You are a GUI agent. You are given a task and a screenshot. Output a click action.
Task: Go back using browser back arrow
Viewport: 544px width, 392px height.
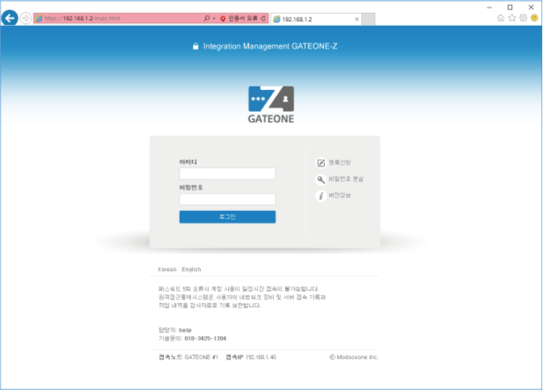click(x=10, y=18)
